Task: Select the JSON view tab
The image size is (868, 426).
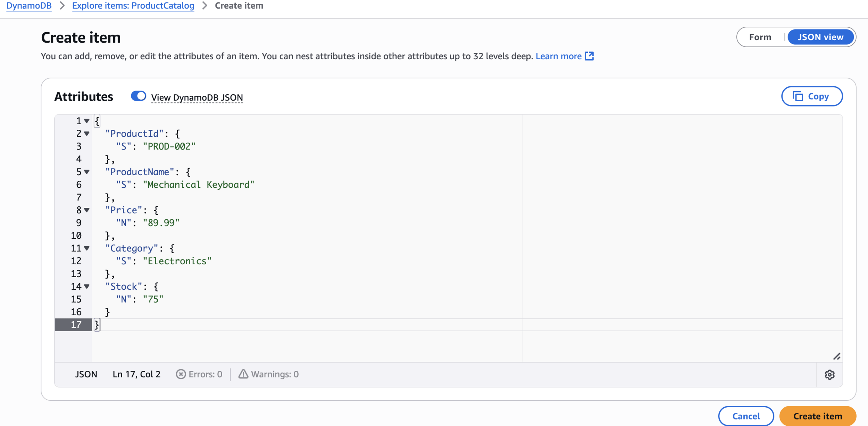Action: tap(820, 37)
